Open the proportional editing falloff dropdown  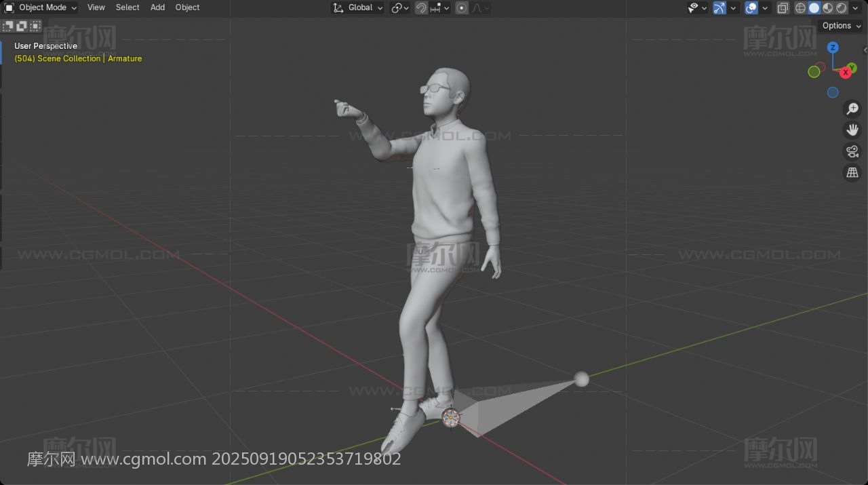pos(481,7)
